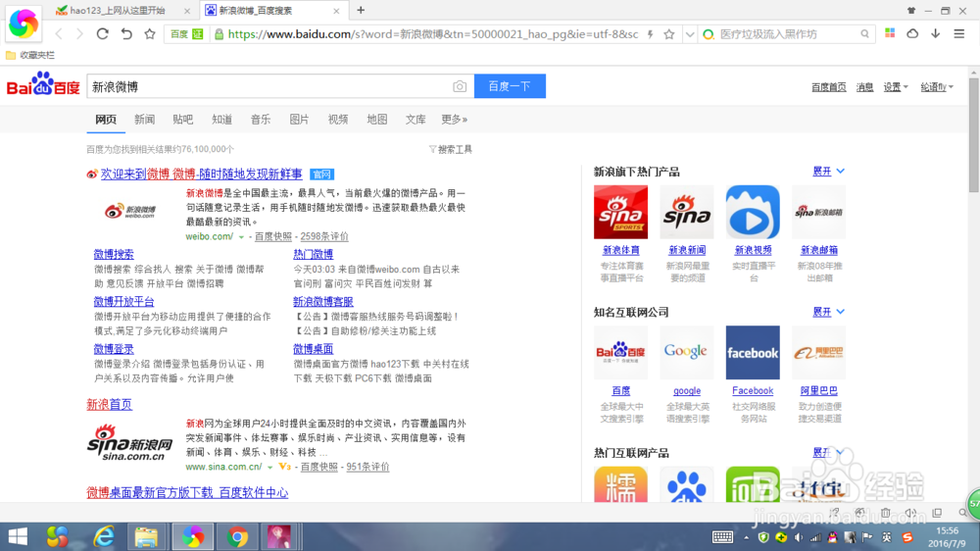Open downloads with the down-arrow icon
The height and width of the screenshot is (551, 980).
tap(936, 33)
